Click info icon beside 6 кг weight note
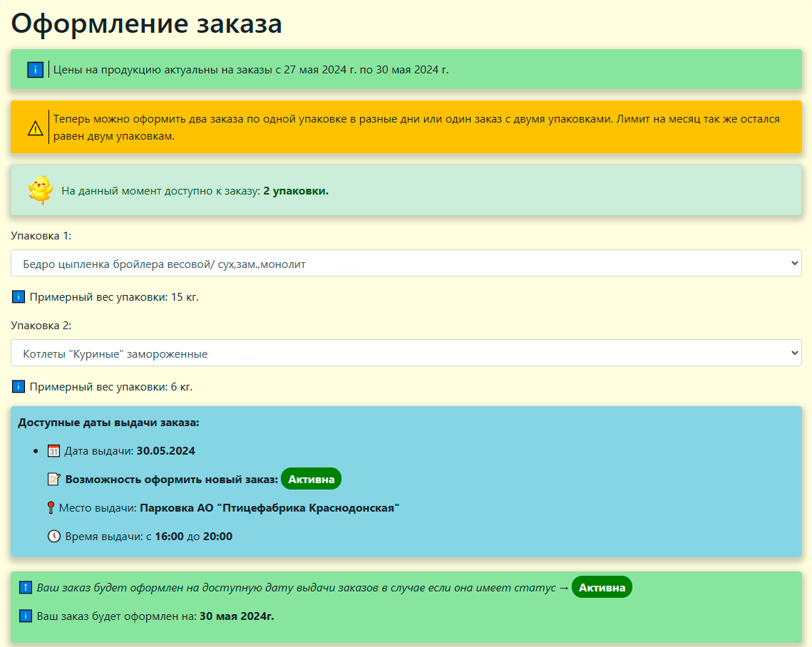The image size is (812, 647). click(x=19, y=387)
